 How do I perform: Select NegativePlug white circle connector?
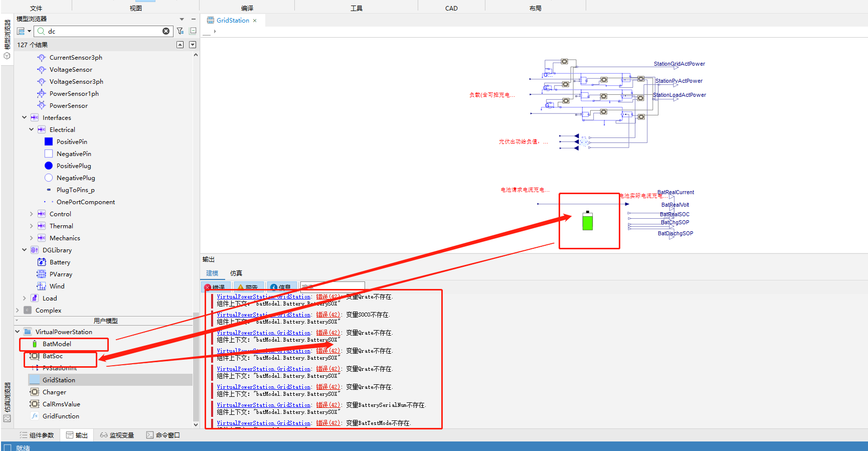click(x=49, y=178)
